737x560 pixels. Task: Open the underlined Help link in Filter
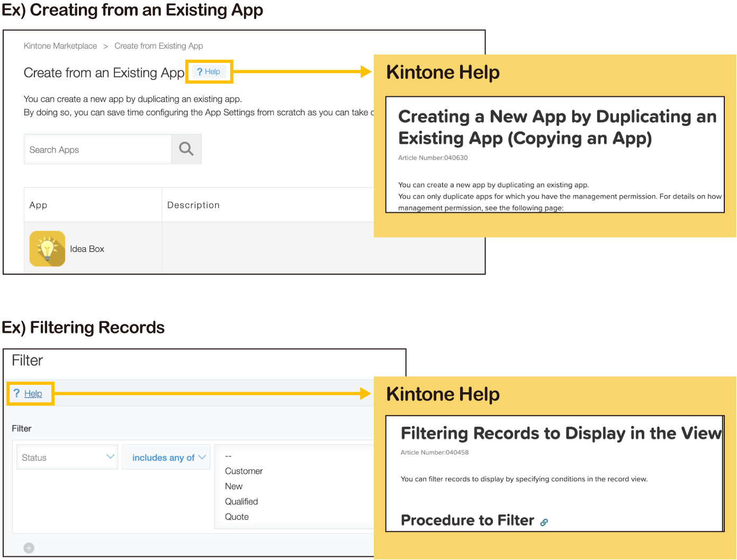tap(33, 394)
